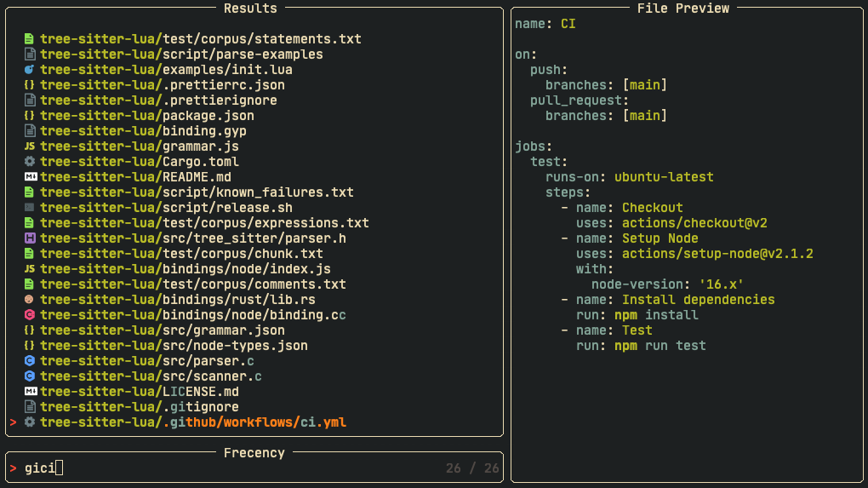Select tree-sitter-lua/script/known_failures.txt result
Viewport: 868px width, 488px height.
[197, 192]
